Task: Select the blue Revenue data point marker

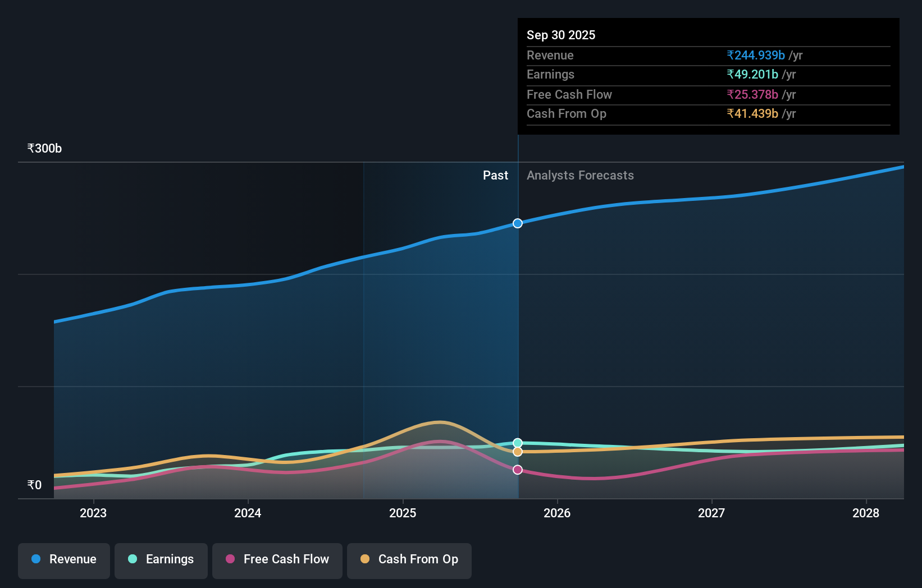Action: (x=517, y=223)
